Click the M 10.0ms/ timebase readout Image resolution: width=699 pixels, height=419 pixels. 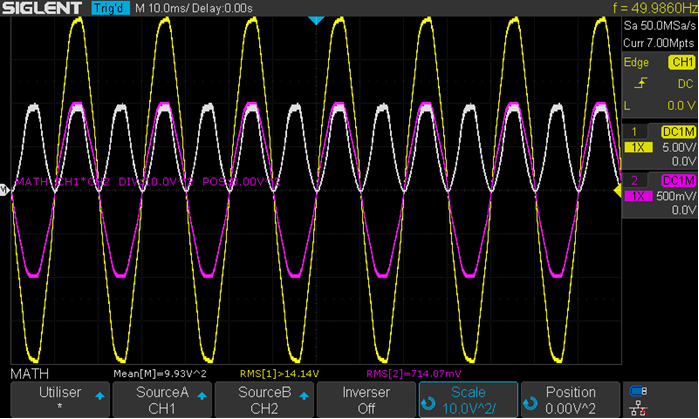[160, 8]
